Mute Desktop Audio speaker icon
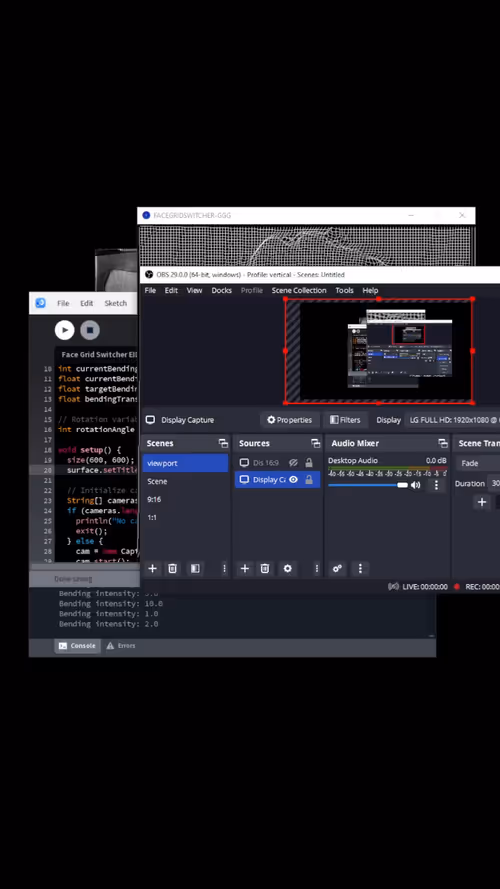This screenshot has height=889, width=500. coord(416,485)
